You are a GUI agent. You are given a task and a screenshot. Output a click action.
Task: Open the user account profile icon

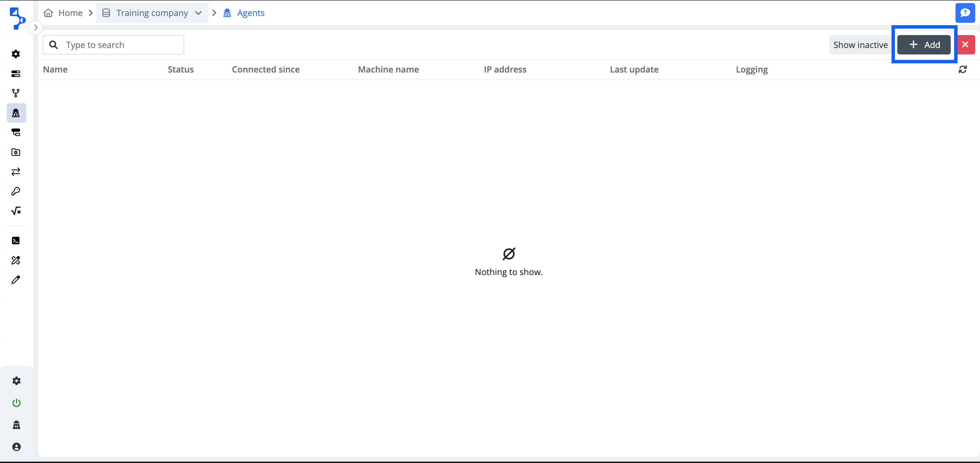click(16, 447)
